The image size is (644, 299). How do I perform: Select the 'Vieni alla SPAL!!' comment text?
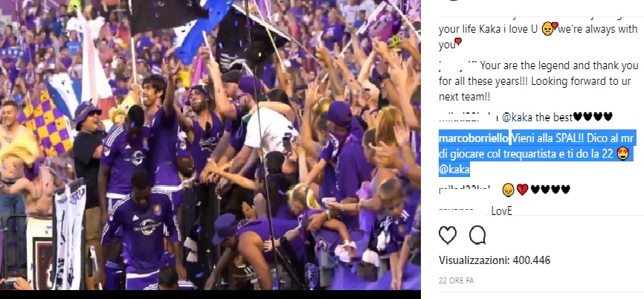tap(538, 154)
